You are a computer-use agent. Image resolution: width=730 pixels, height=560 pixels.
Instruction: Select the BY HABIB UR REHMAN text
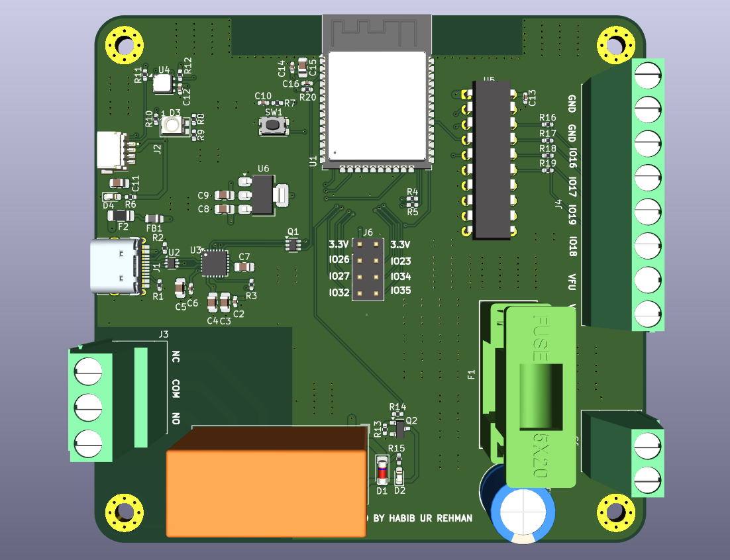(x=423, y=518)
